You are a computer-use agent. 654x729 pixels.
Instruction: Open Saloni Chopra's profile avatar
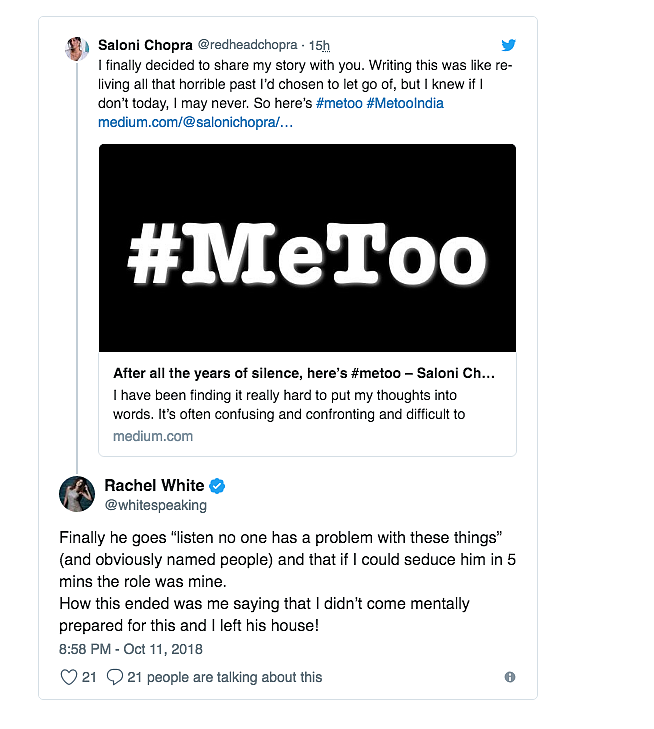click(77, 49)
